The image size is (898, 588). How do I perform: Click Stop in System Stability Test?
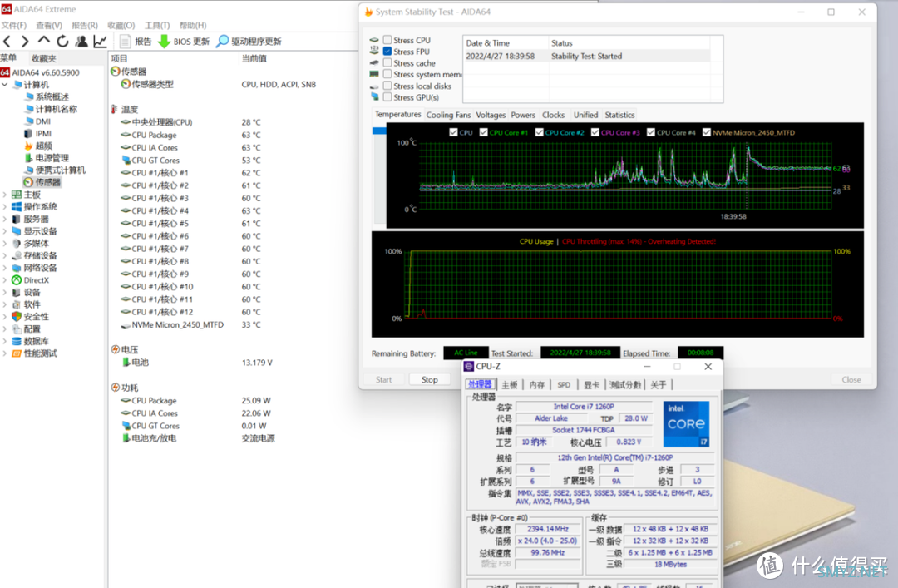430,379
